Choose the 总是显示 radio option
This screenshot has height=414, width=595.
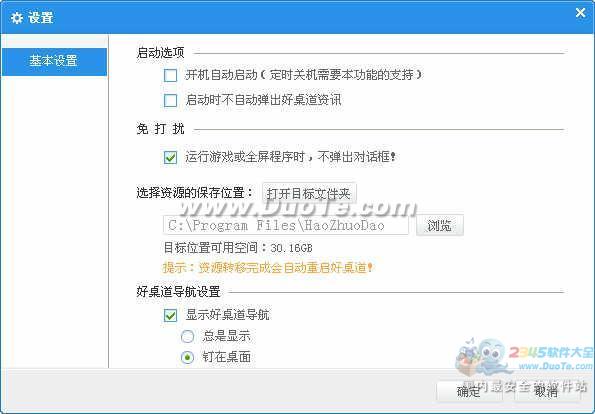click(x=187, y=336)
